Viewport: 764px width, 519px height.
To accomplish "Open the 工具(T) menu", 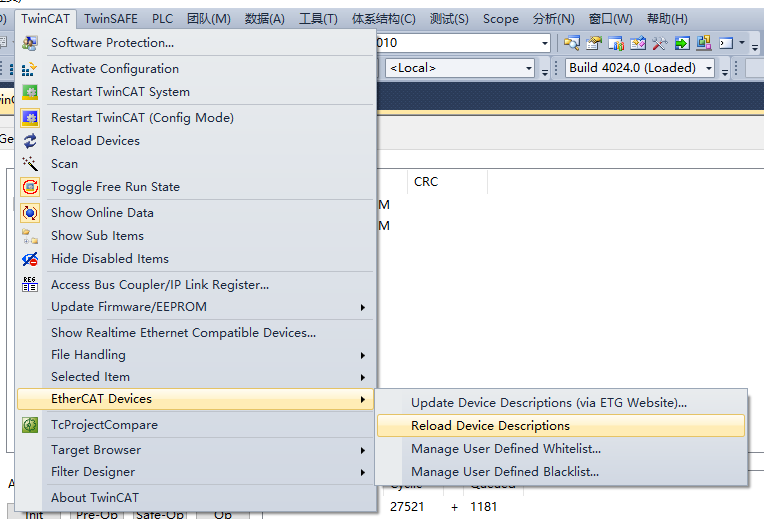I will (318, 19).
